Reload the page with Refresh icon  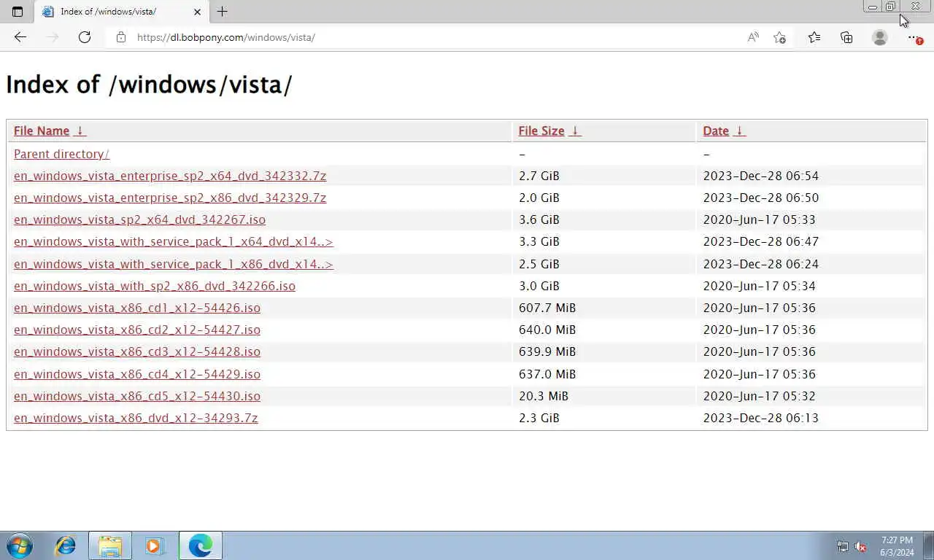pyautogui.click(x=85, y=37)
